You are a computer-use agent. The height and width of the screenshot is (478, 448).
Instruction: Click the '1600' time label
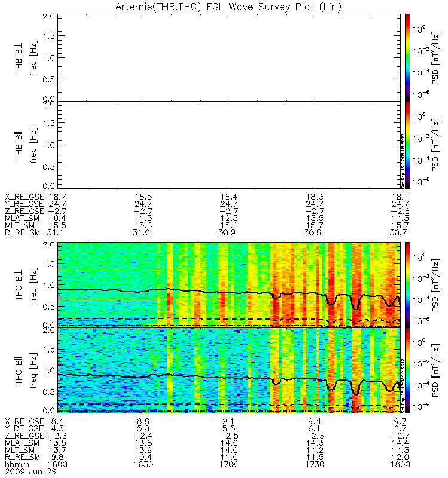57,465
